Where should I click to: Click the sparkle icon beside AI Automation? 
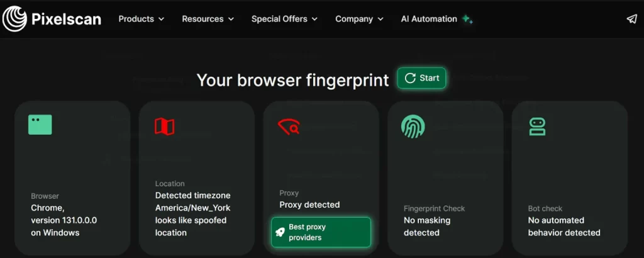(x=467, y=19)
